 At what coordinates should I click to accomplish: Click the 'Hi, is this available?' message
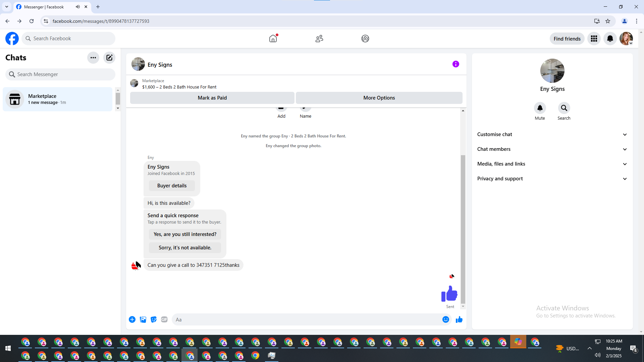169,203
